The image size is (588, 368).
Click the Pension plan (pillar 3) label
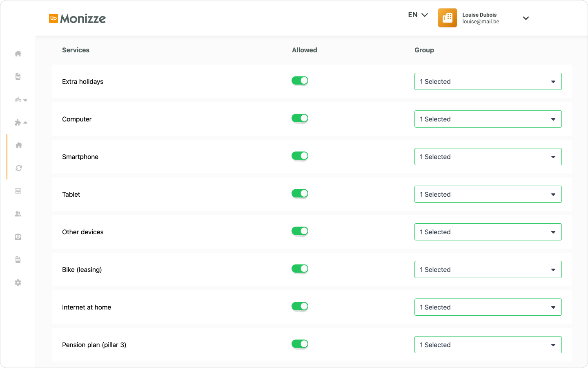coord(94,345)
